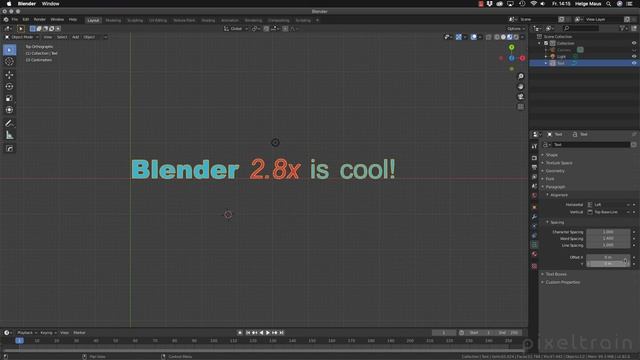Open the Render properties tab
640x360 pixels.
click(x=534, y=158)
